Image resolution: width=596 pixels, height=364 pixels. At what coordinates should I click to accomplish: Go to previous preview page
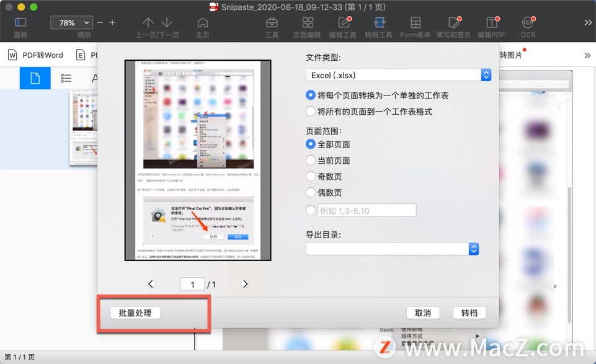(151, 284)
